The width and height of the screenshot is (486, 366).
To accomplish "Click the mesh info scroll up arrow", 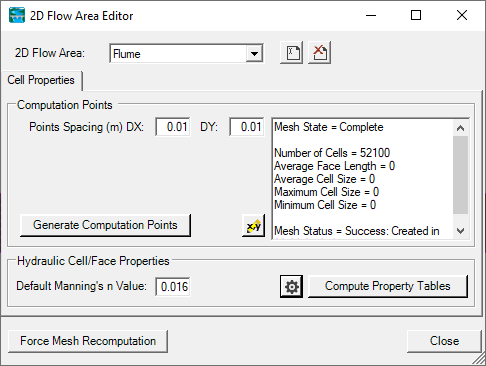I will point(461,128).
